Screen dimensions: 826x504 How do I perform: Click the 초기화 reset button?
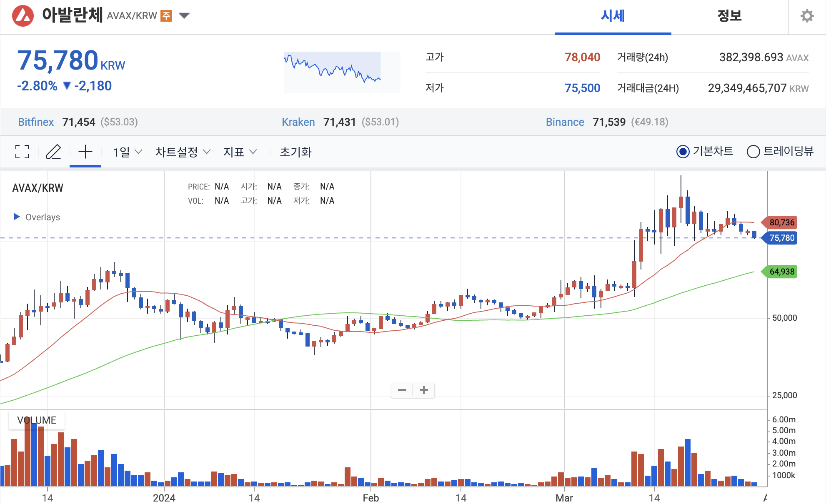295,152
